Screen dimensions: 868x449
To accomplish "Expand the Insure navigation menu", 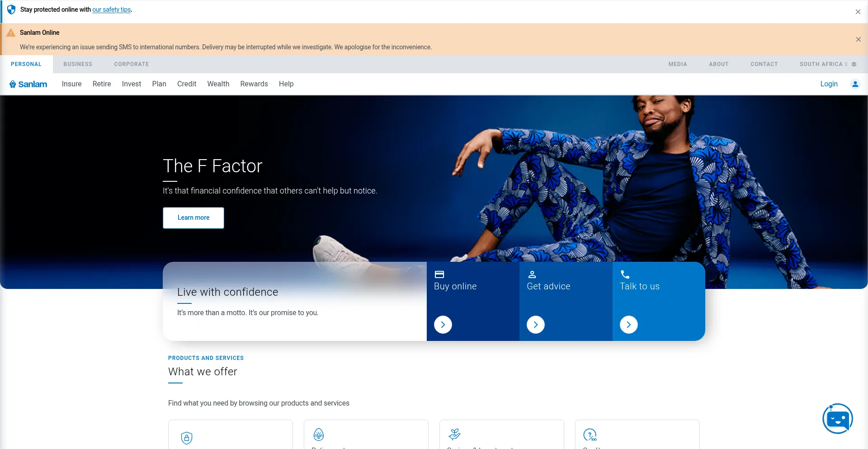I will tap(71, 84).
